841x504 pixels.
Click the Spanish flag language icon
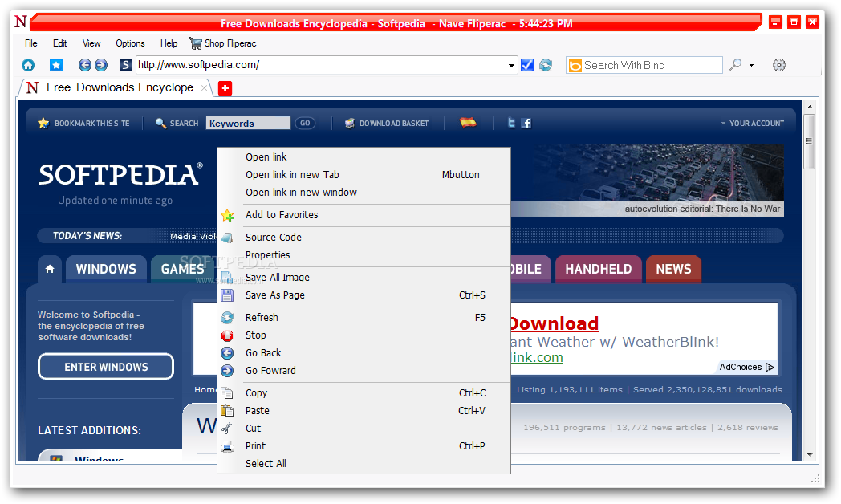coord(468,123)
